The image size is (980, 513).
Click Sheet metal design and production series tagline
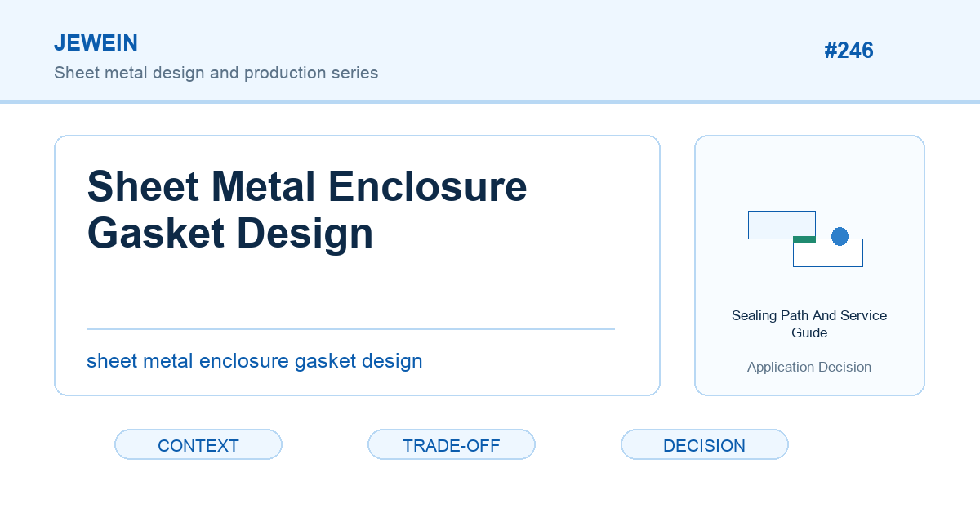tap(216, 73)
